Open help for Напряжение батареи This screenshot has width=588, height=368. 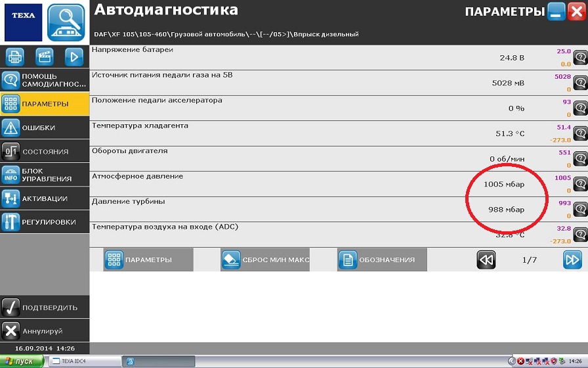pos(581,58)
